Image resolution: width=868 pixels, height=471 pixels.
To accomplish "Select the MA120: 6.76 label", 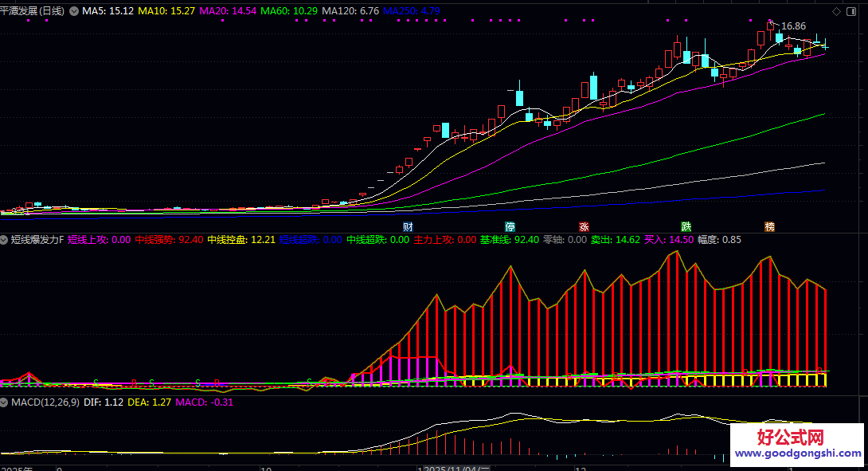I will [351, 11].
